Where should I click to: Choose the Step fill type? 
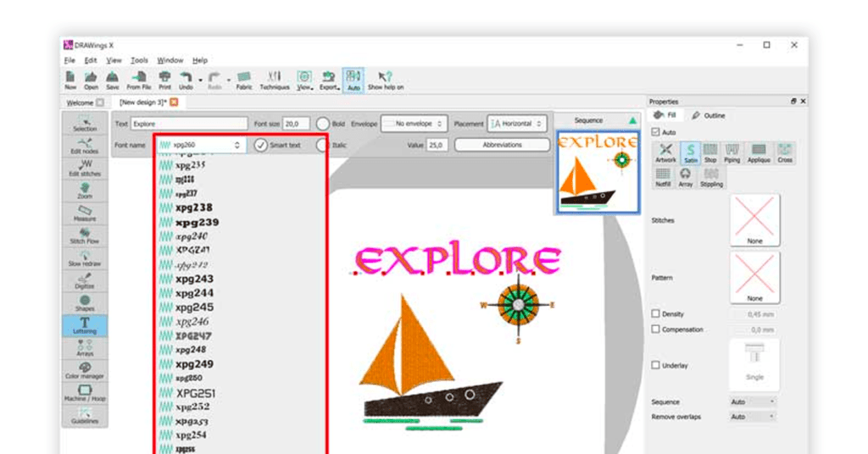point(710,152)
